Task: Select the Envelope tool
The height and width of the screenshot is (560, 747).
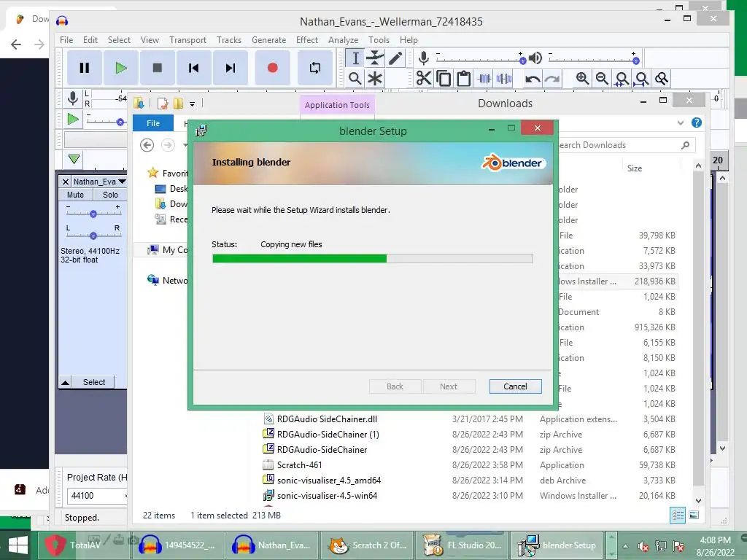Action: coord(375,58)
